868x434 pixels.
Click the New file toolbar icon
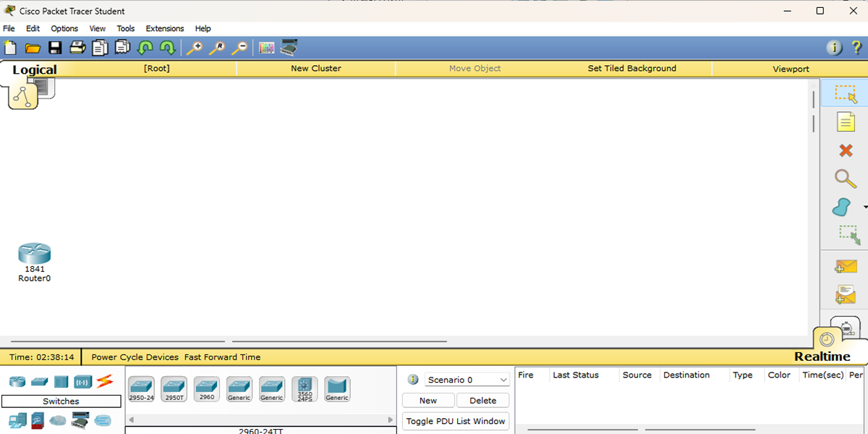point(10,48)
